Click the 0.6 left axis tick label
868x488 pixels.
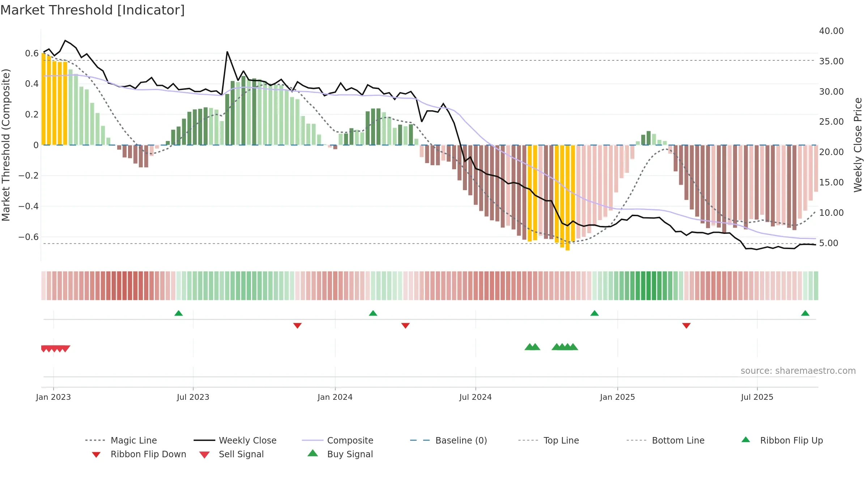coord(32,53)
